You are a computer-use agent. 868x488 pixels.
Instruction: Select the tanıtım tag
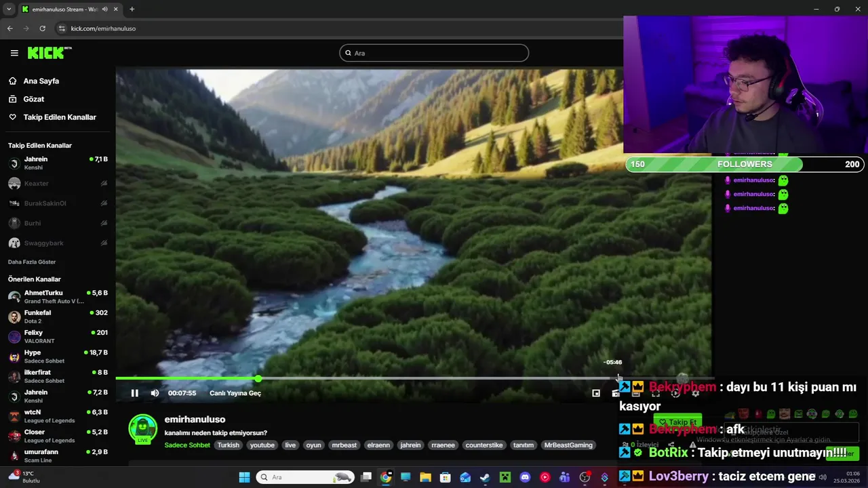(523, 445)
